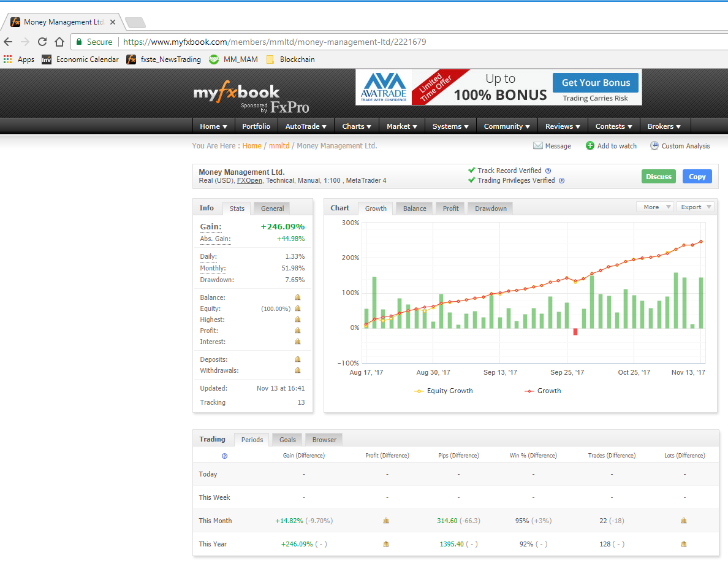Screen dimensions: 728x563
Task: Expand the Market navigation menu
Action: [402, 126]
